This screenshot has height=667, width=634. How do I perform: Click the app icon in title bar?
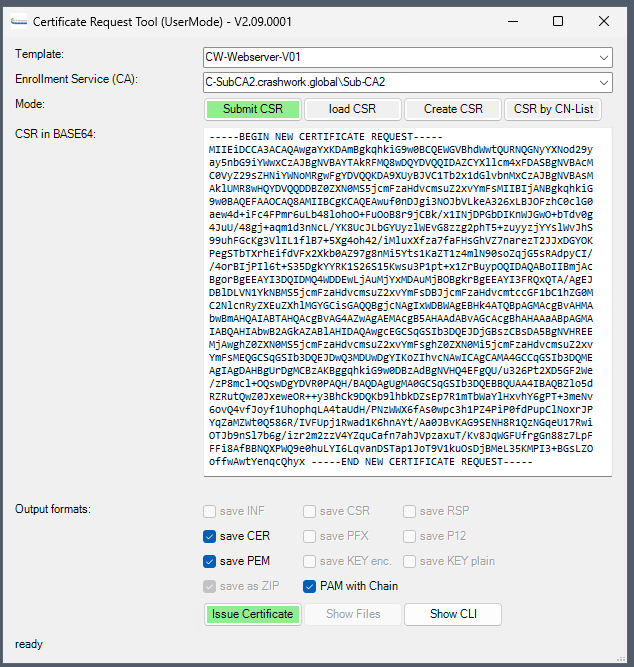[x=19, y=21]
